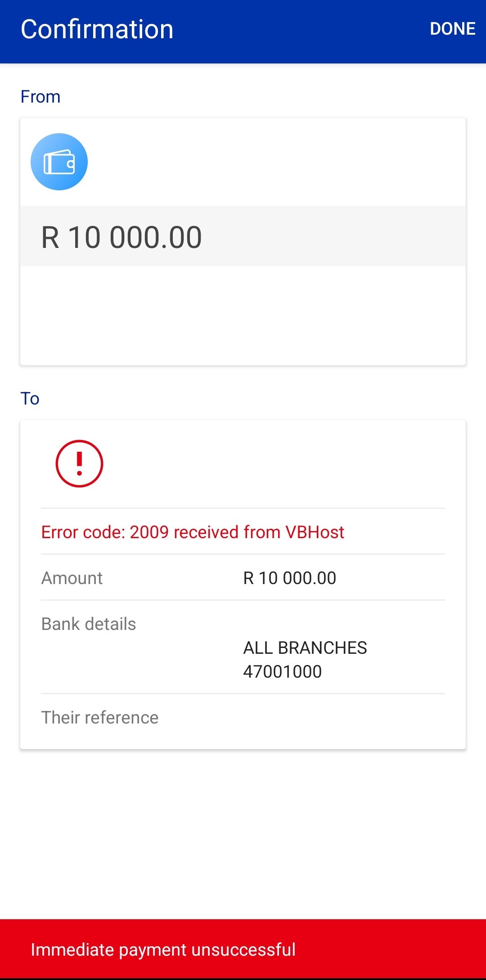The height and width of the screenshot is (980, 486).
Task: Click blank white space below the To card
Action: 243,832
